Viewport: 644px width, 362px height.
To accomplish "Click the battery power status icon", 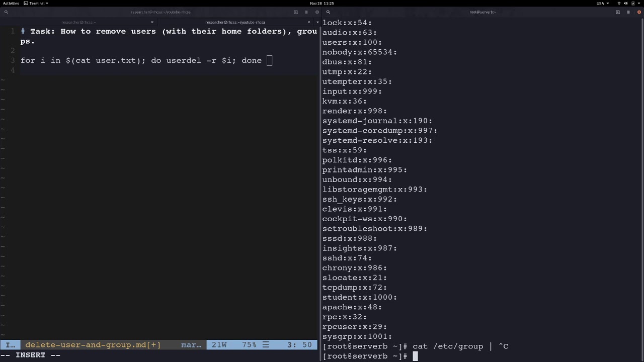I will pyautogui.click(x=633, y=3).
